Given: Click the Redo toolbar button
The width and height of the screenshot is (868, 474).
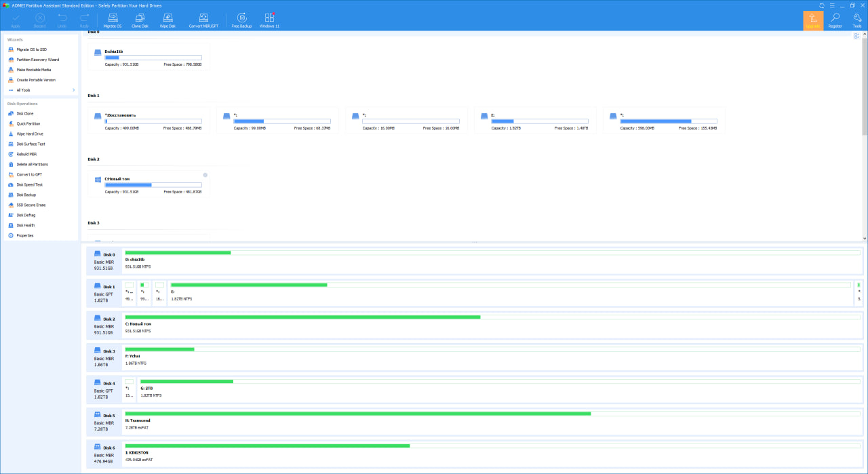Looking at the screenshot, I should click(x=84, y=20).
